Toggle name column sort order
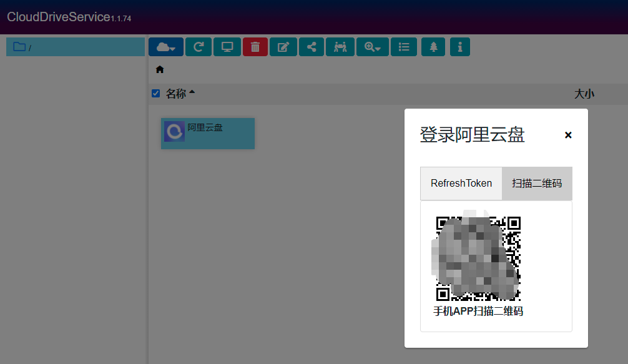 [x=192, y=92]
